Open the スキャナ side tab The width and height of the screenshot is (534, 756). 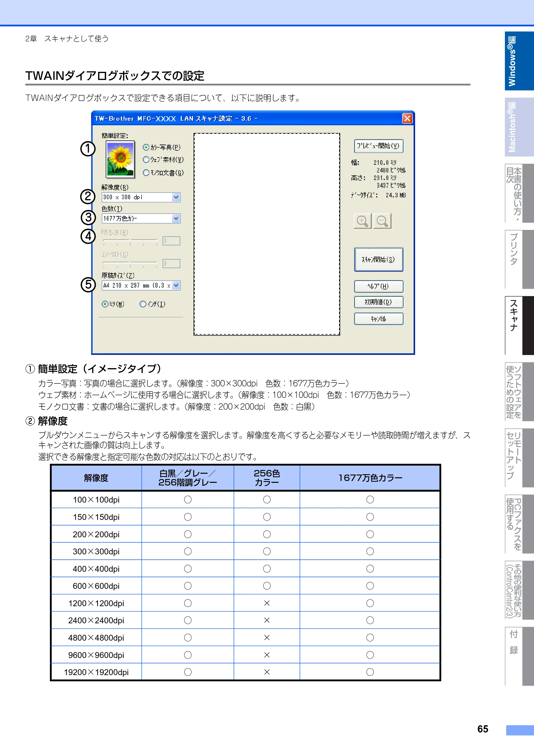click(519, 325)
